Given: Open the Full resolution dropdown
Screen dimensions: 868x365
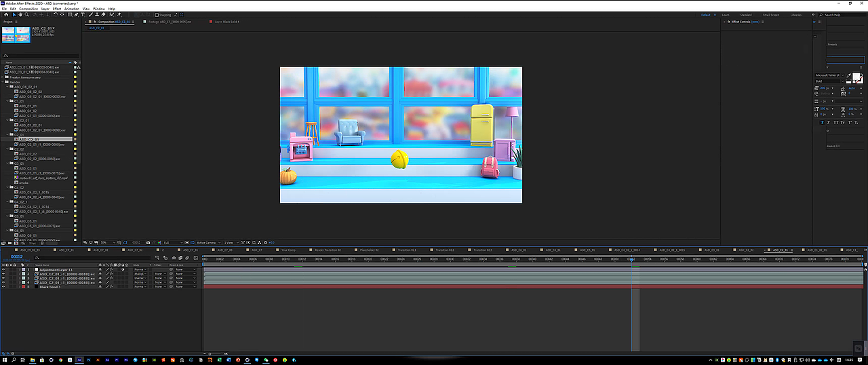Looking at the screenshot, I should [x=172, y=242].
